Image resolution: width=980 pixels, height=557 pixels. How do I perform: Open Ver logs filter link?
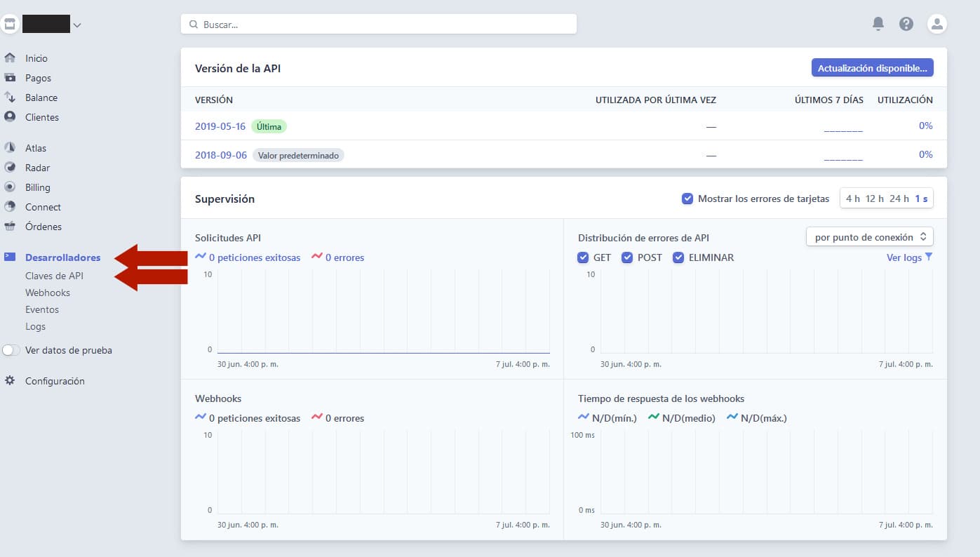point(908,257)
